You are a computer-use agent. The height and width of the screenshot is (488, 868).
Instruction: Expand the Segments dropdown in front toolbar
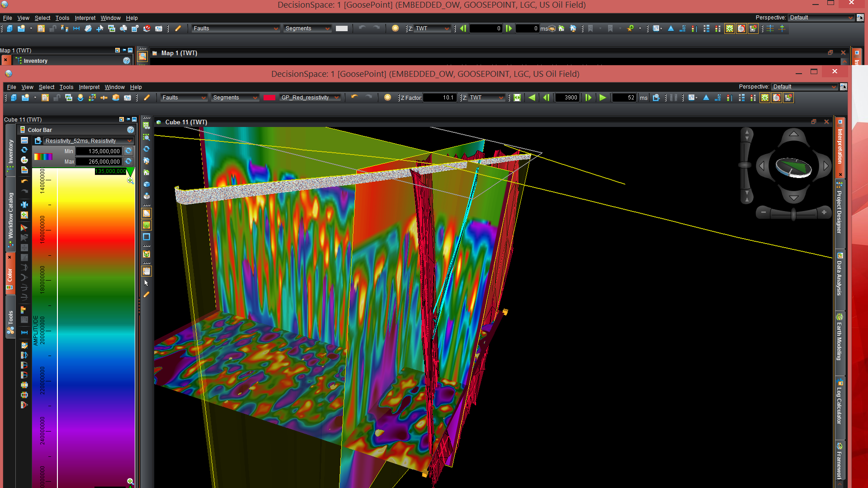coord(235,98)
